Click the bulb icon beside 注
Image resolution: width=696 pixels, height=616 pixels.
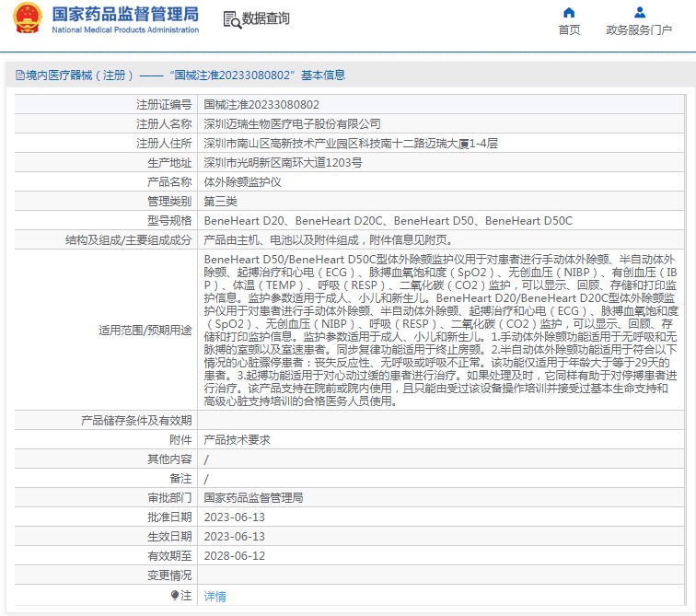click(175, 596)
